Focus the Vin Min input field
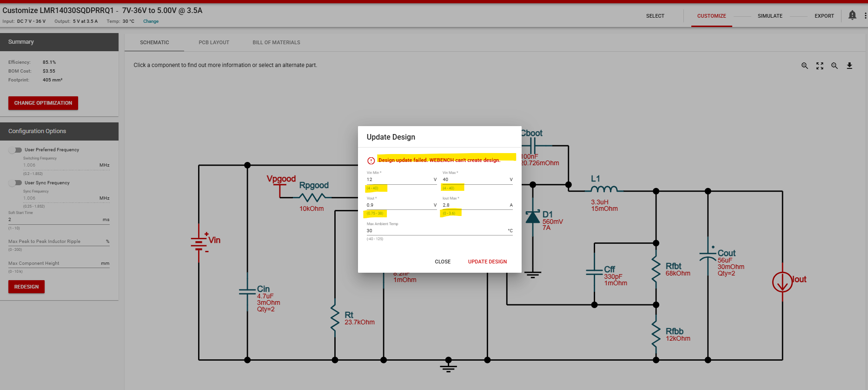This screenshot has height=390, width=868. pyautogui.click(x=402, y=180)
